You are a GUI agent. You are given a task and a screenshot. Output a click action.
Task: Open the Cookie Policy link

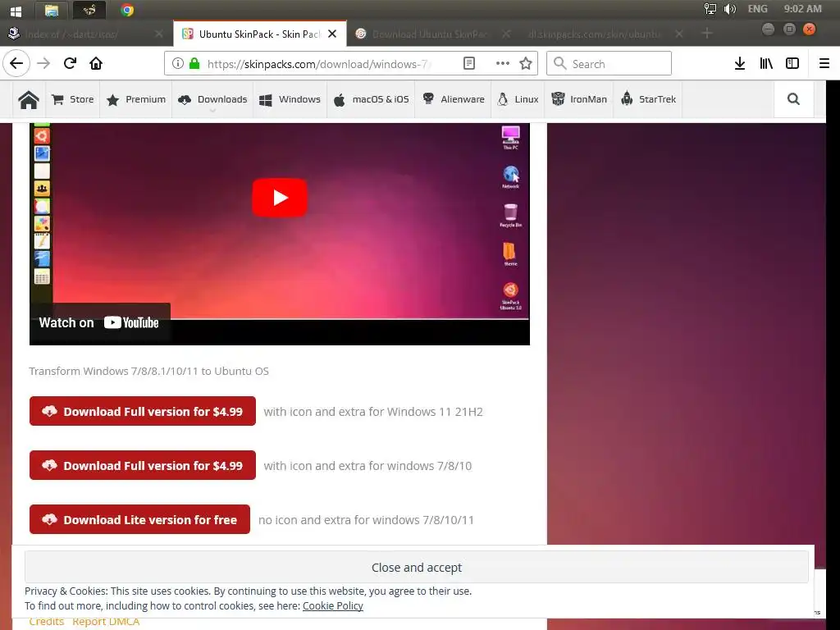(x=333, y=605)
